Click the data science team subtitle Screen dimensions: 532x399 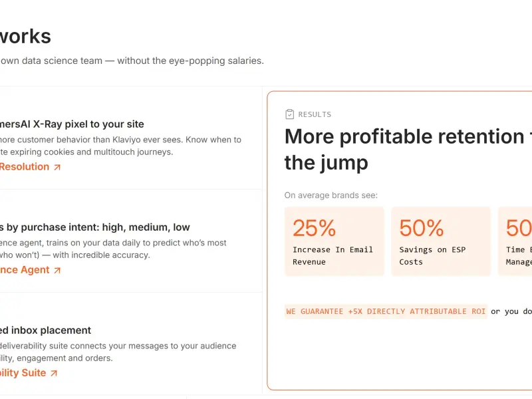click(132, 61)
